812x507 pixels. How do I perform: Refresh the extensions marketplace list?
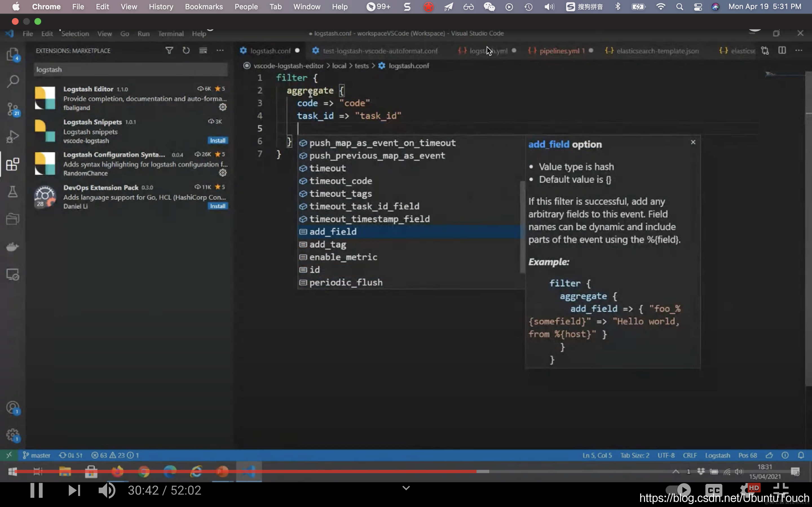point(186,50)
